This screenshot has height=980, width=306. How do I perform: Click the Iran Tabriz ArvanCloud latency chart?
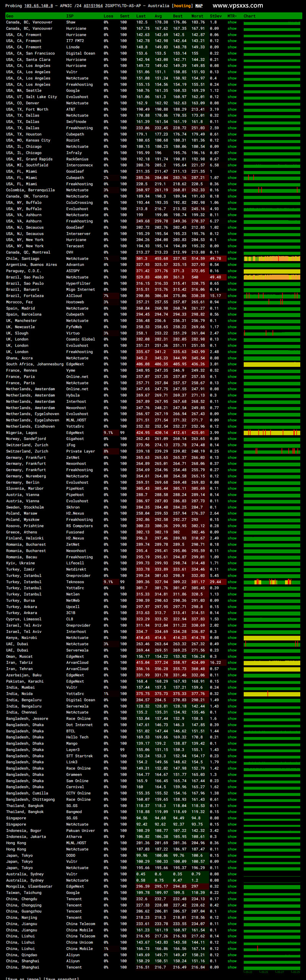[x=272, y=662]
